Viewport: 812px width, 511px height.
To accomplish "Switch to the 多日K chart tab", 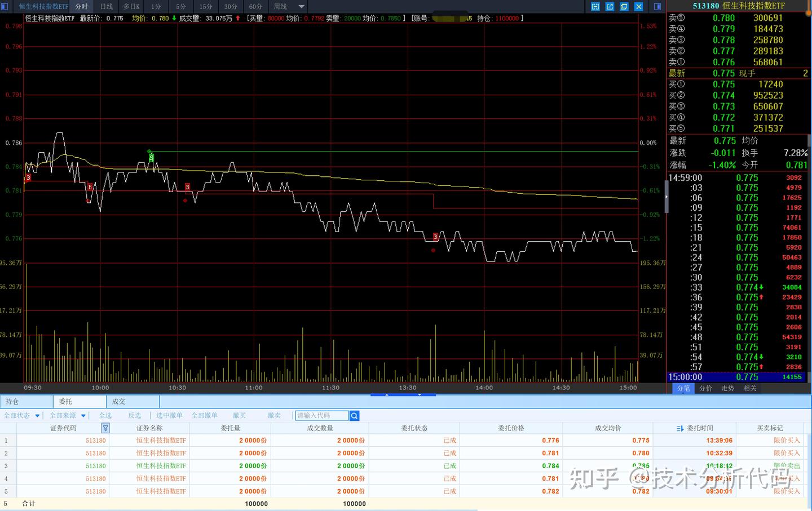I will pos(131,7).
